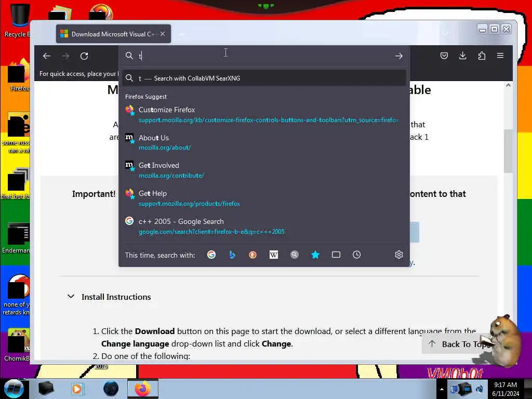Search this time with the grey magnifier engine icon
The height and width of the screenshot is (399, 532).
coord(294,255)
